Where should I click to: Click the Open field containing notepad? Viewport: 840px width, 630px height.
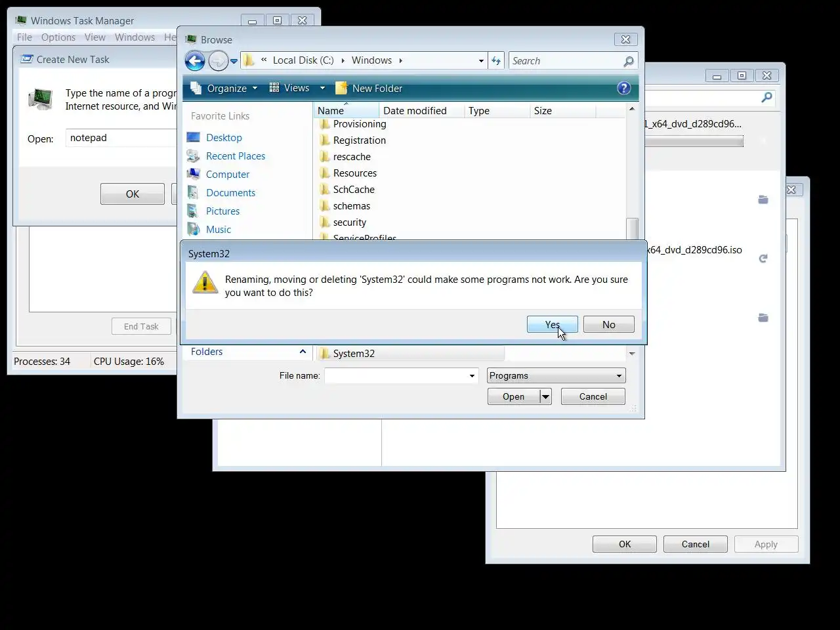[x=121, y=138]
